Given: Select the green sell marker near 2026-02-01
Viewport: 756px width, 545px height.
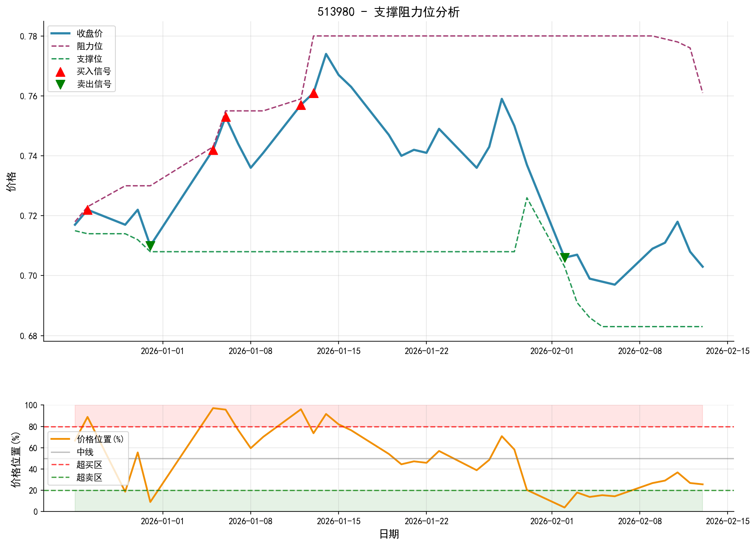Looking at the screenshot, I should click(x=566, y=256).
